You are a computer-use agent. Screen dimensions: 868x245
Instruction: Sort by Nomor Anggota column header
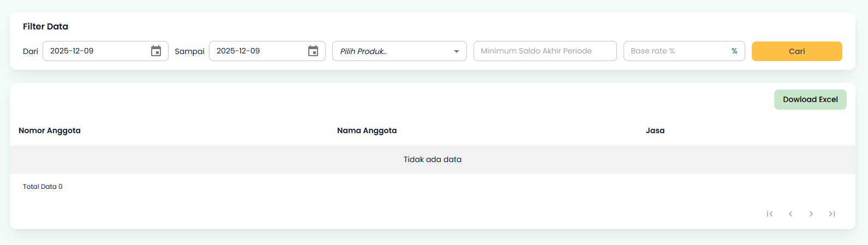coord(50,130)
